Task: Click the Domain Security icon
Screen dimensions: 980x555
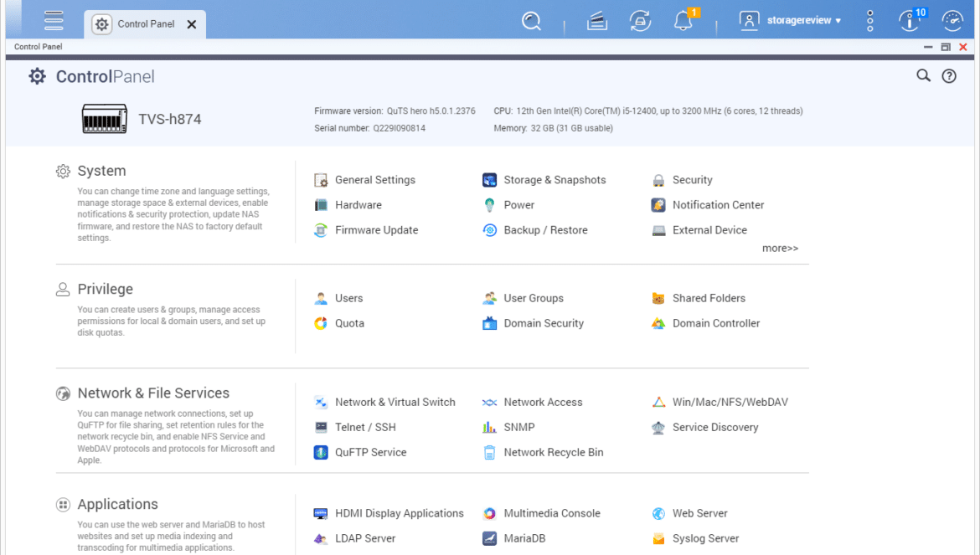Action: click(489, 323)
